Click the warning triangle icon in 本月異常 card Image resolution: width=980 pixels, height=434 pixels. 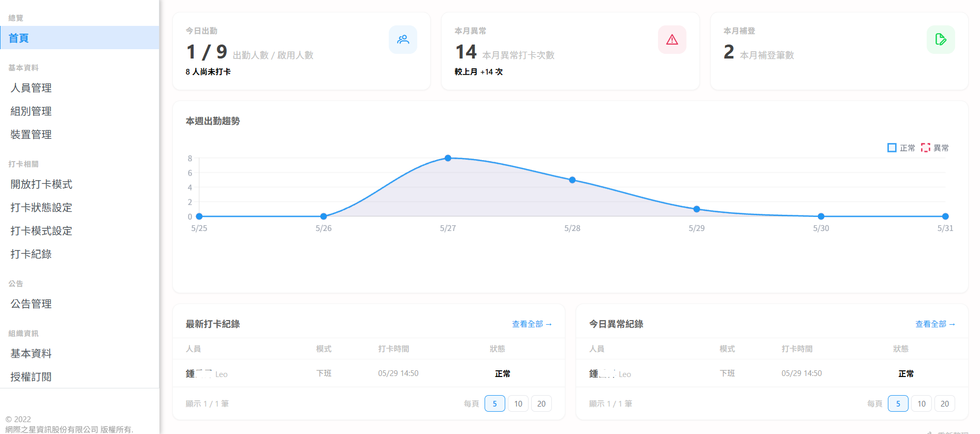pos(672,39)
